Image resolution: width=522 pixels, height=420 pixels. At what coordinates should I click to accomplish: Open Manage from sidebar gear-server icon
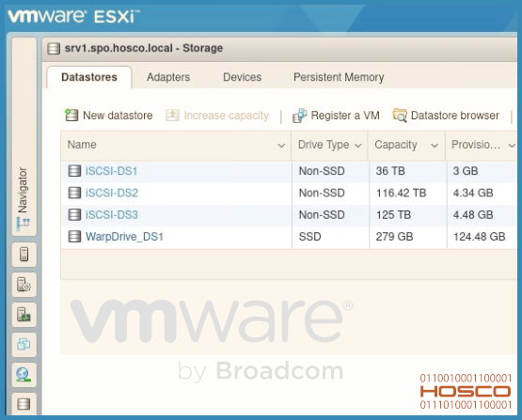click(x=24, y=285)
